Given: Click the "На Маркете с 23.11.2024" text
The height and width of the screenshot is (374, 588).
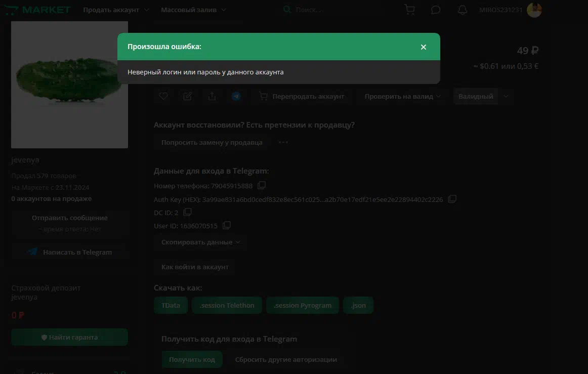Looking at the screenshot, I should (50, 187).
